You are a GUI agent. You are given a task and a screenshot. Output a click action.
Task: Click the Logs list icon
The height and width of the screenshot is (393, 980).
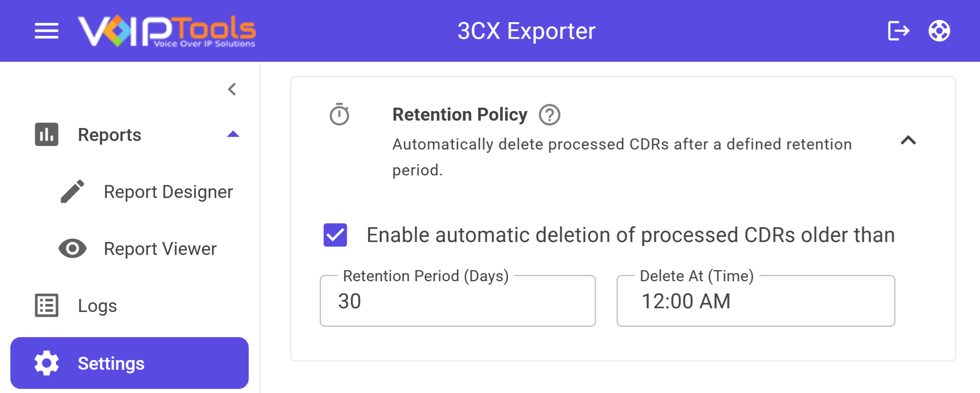(47, 305)
